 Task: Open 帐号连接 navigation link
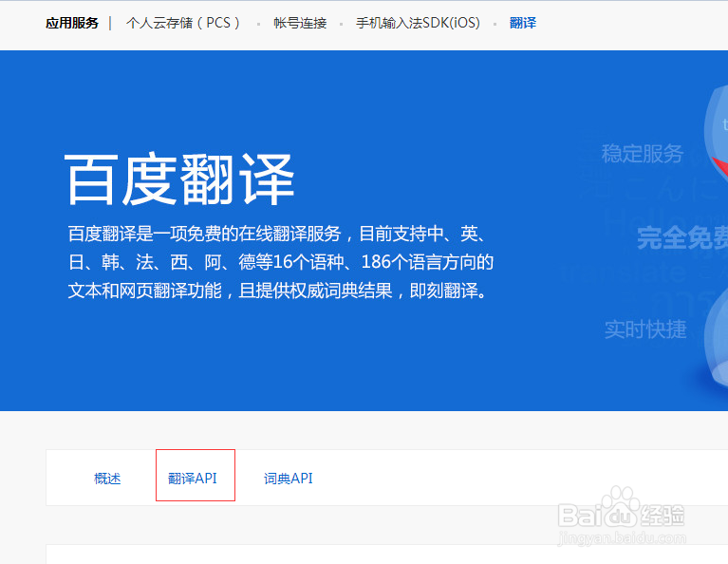(x=300, y=23)
